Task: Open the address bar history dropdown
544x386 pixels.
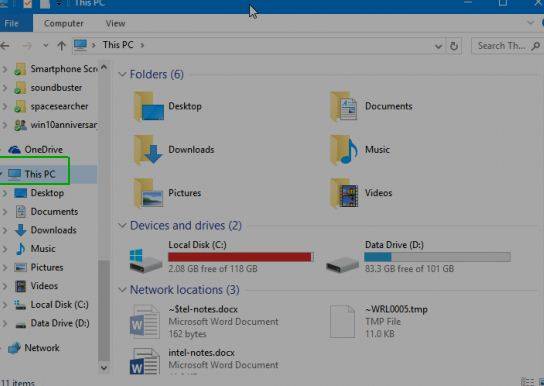Action: pos(438,46)
